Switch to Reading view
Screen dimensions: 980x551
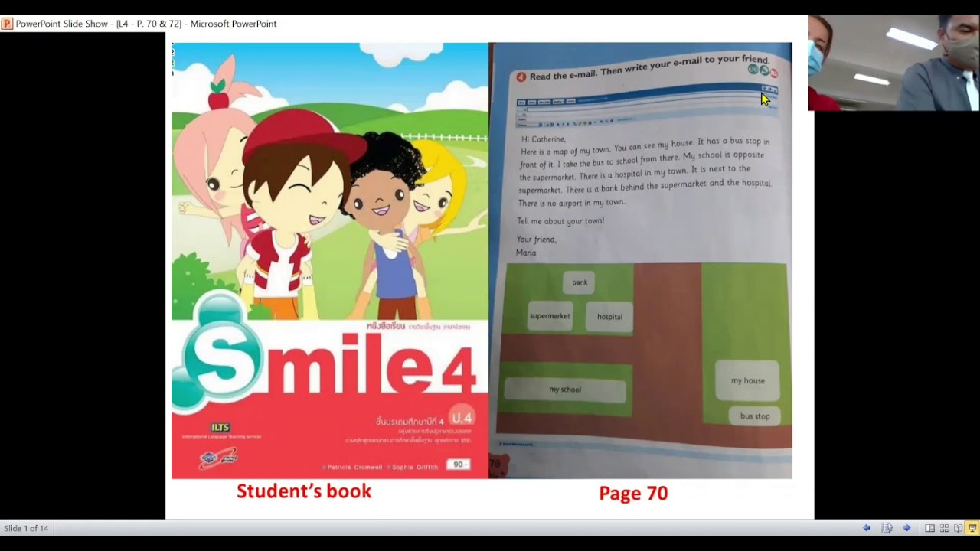click(x=958, y=528)
